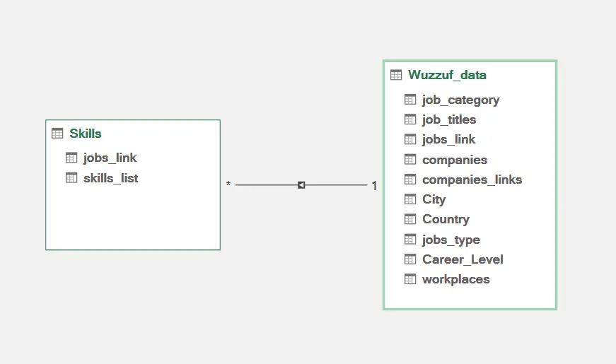
Task: Click the one-side '1' relationship endpoint
Action: (x=374, y=186)
